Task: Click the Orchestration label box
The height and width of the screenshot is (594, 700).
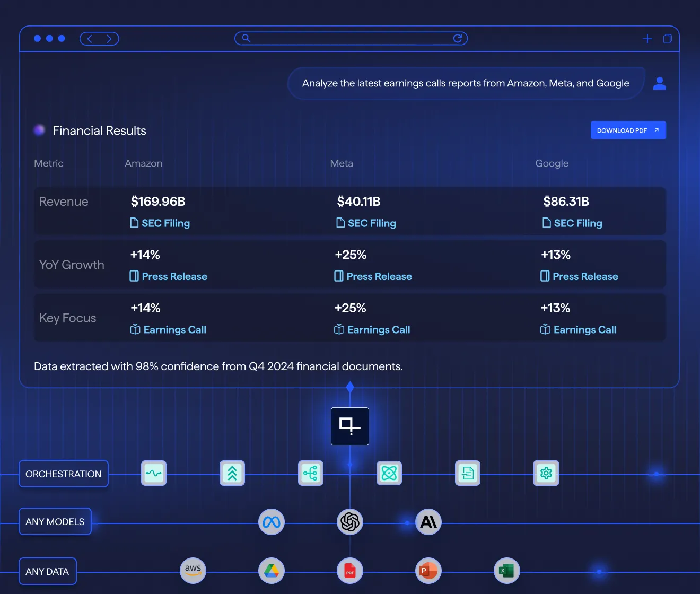Action: coord(64,474)
